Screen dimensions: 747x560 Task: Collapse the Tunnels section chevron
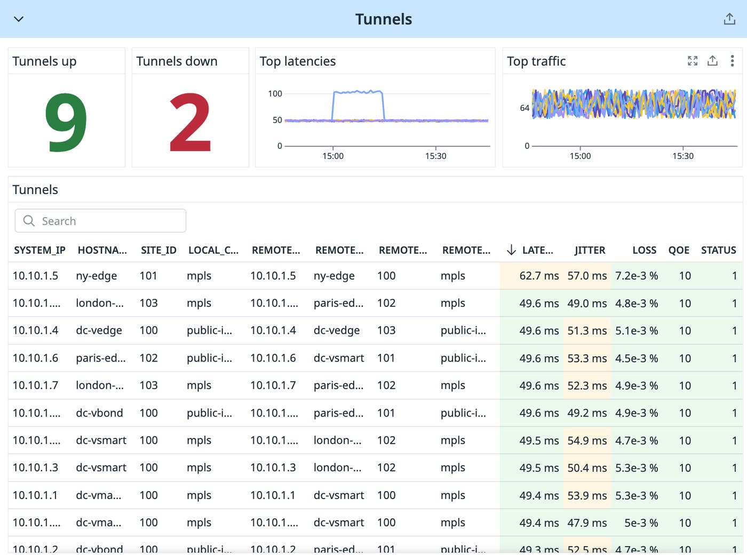(19, 19)
